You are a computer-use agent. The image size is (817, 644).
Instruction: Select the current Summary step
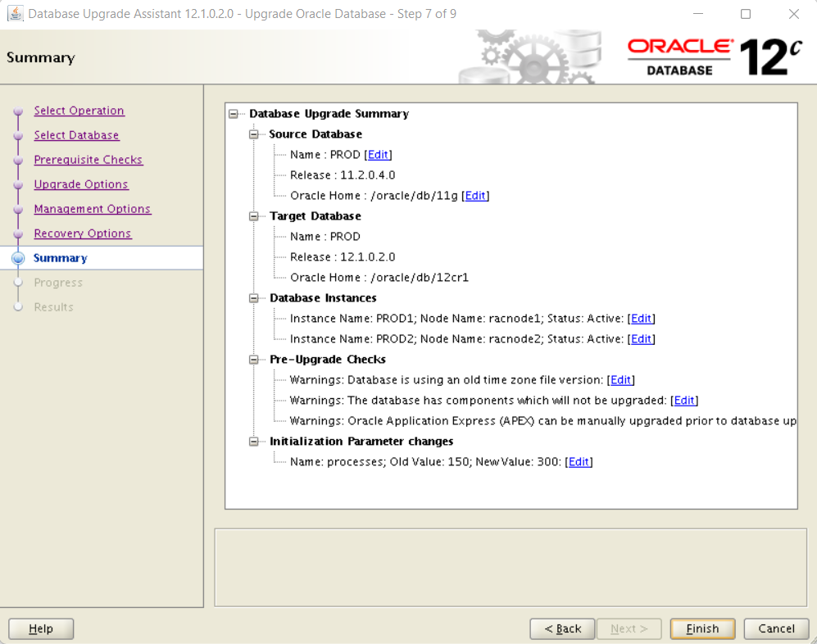pos(61,258)
